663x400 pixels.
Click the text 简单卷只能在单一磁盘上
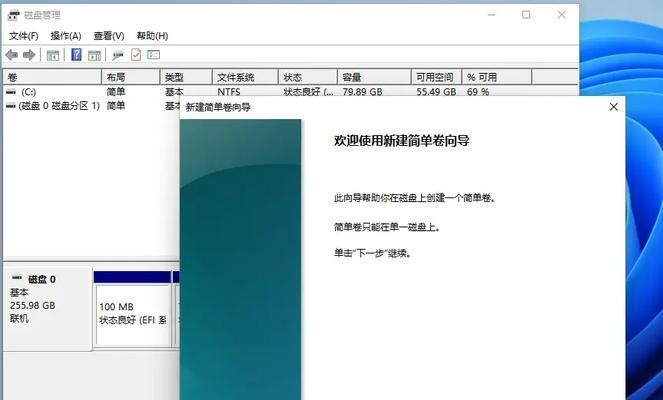click(x=387, y=227)
